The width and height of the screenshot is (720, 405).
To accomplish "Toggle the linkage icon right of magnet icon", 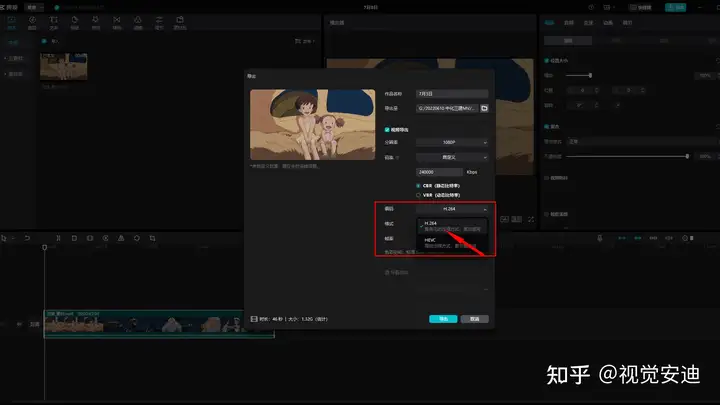I will (638, 238).
